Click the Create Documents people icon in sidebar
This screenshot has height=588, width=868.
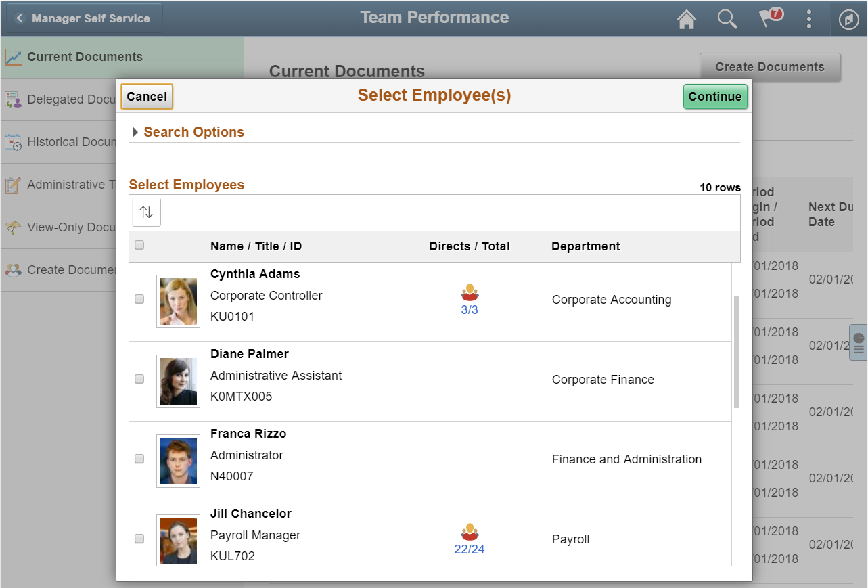(13, 270)
